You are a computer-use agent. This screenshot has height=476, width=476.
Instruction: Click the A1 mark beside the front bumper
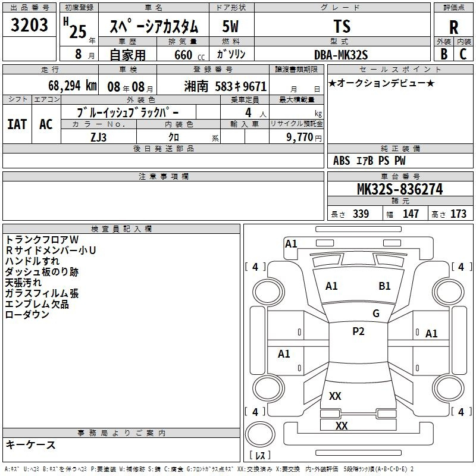(x=291, y=243)
